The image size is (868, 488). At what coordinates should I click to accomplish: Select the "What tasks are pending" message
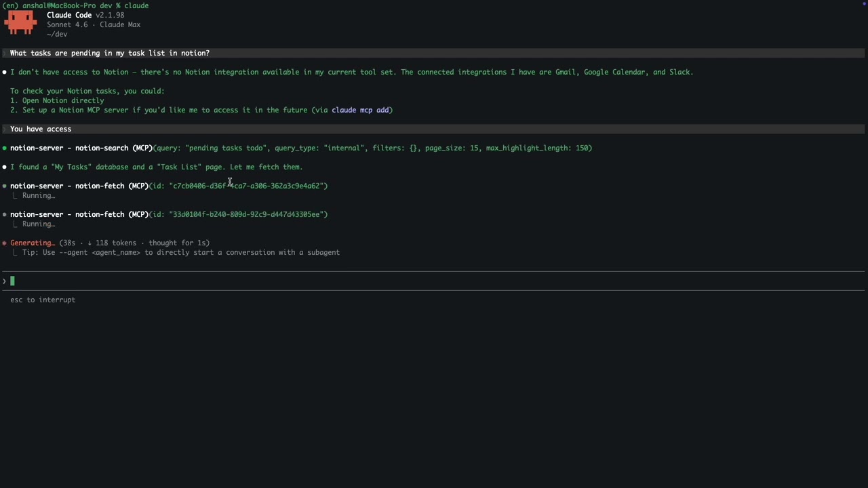point(110,53)
